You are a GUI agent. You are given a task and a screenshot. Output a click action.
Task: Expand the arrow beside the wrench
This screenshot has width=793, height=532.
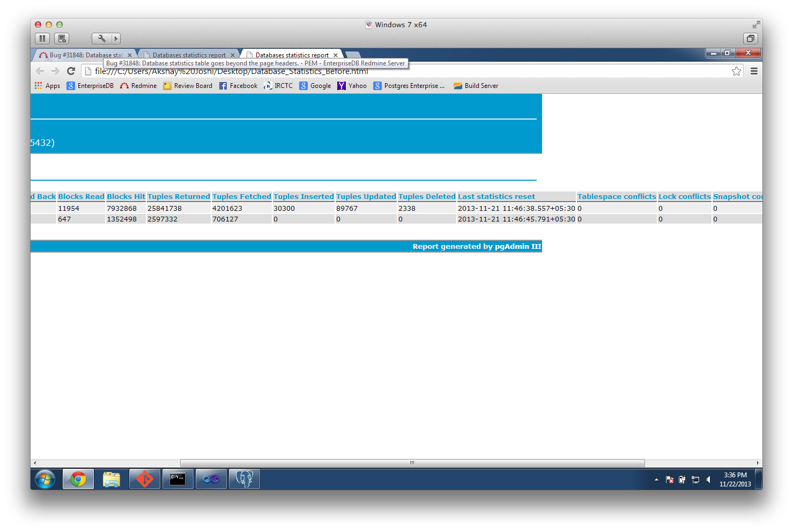[x=115, y=39]
